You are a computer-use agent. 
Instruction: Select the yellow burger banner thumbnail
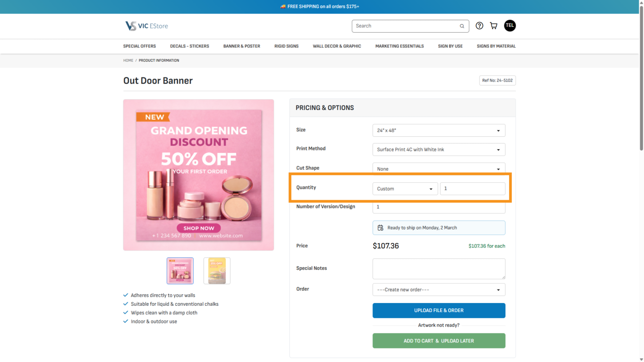217,271
